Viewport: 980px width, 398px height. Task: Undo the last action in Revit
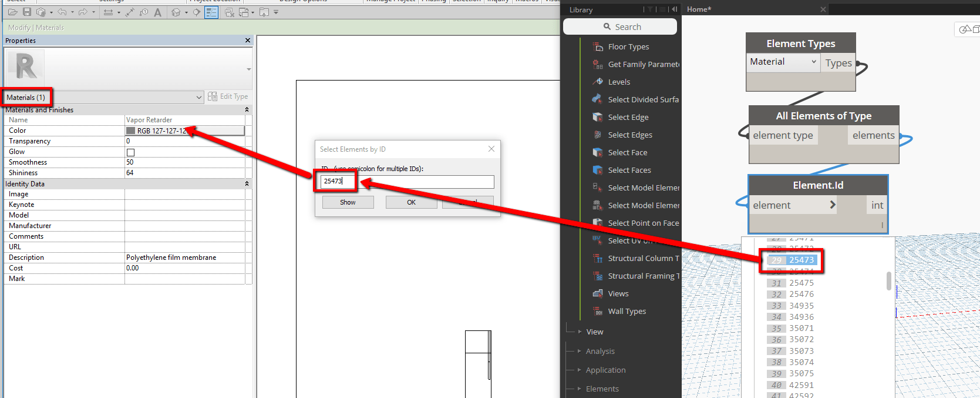tap(62, 12)
